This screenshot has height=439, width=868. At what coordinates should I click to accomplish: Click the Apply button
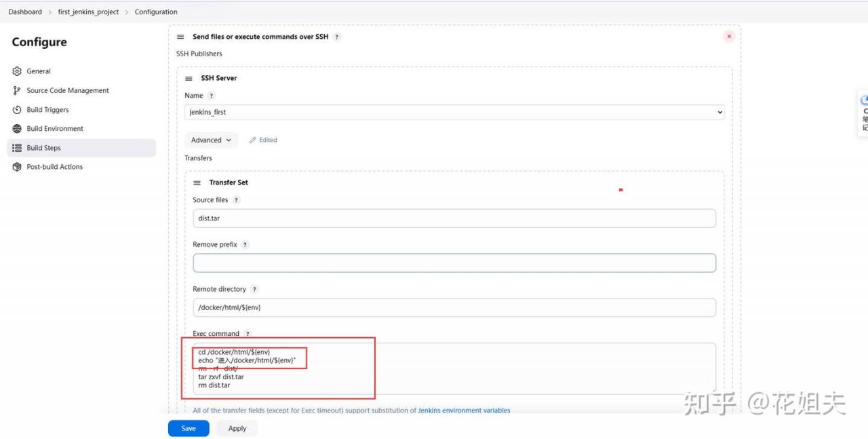(237, 429)
